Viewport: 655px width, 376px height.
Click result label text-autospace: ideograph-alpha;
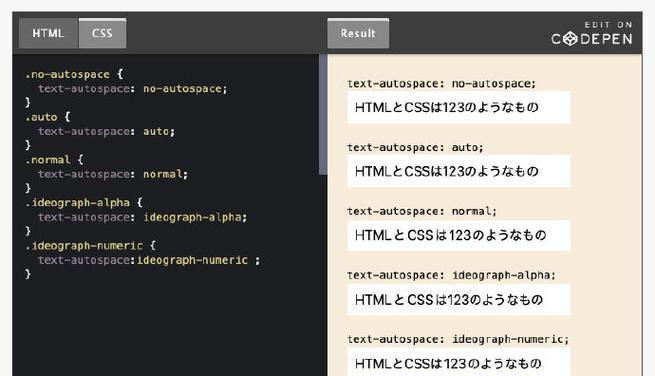pos(452,275)
